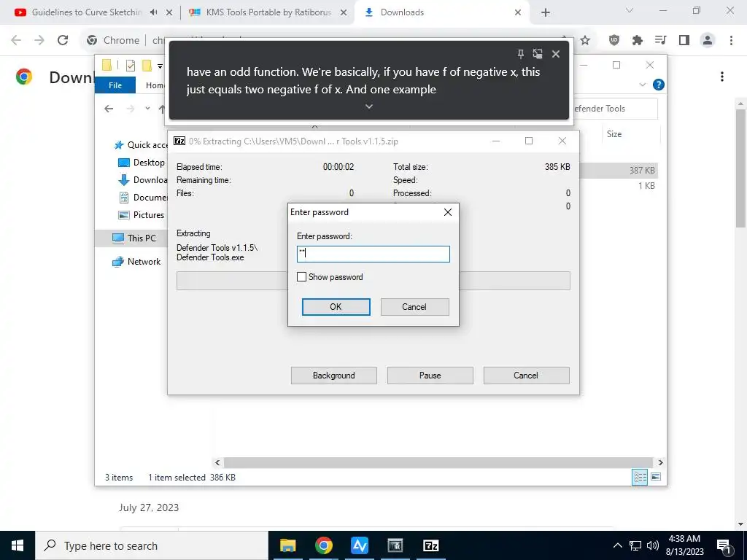747x560 pixels.
Task: Switch Explorer to large icons view
Action: click(656, 477)
